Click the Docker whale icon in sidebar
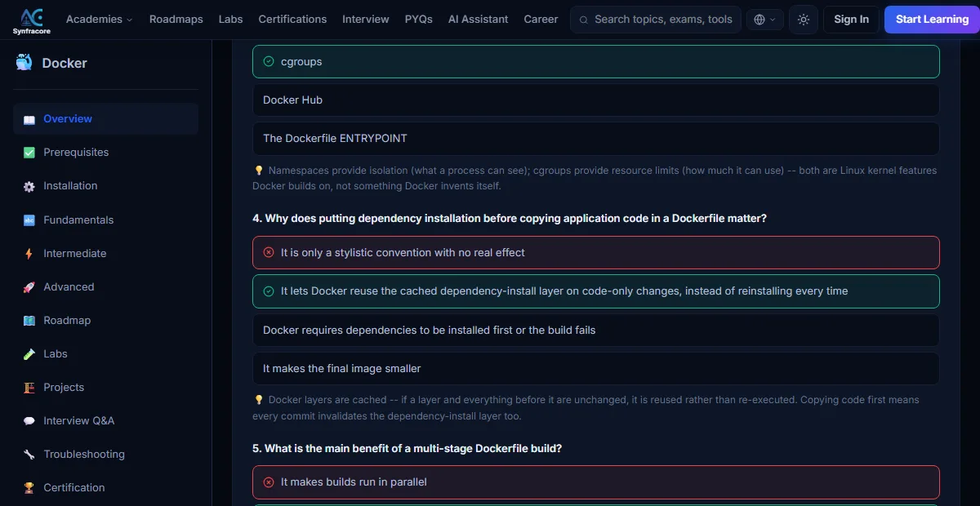980x506 pixels. click(24, 63)
